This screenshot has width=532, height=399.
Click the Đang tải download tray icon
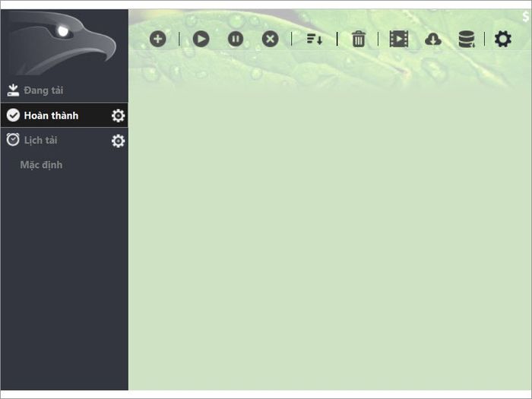point(13,90)
